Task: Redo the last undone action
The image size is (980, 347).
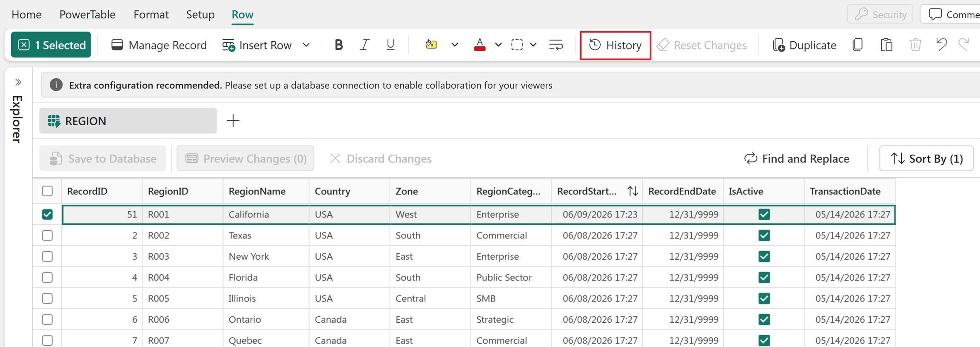Action: pos(964,45)
